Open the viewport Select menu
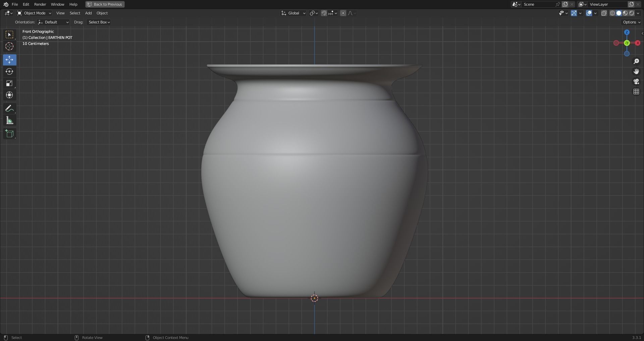644x341 pixels. (x=75, y=13)
